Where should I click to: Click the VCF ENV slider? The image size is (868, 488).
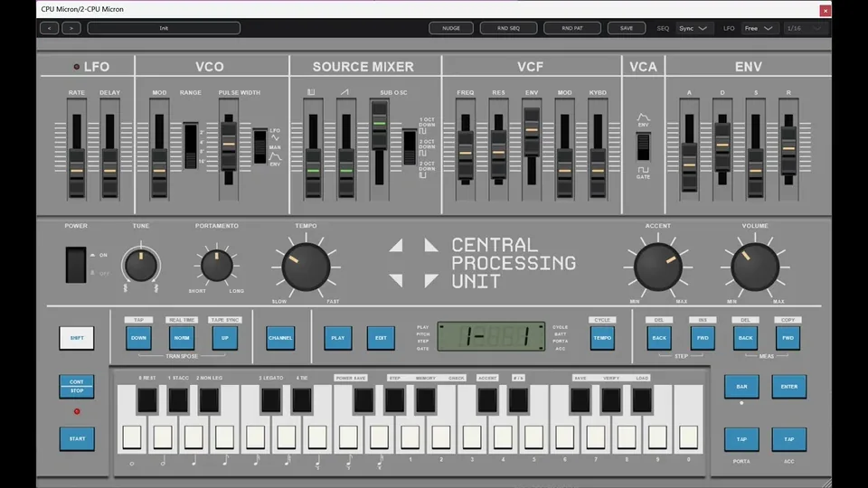click(532, 130)
